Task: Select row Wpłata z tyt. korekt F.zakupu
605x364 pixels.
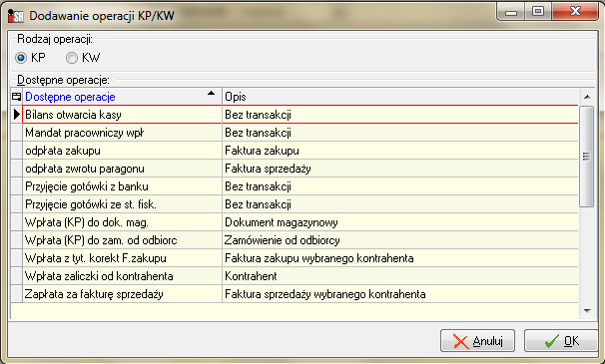Action: (301, 258)
